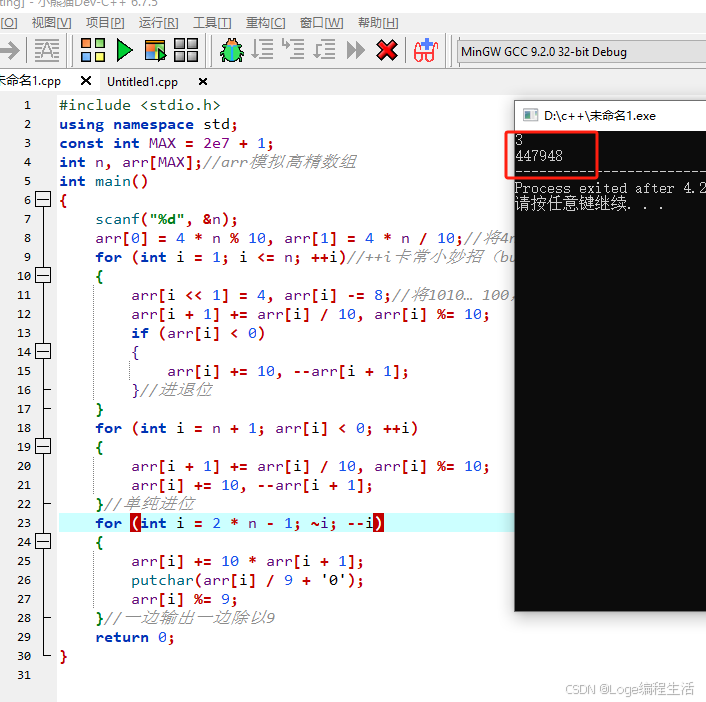Click the comment '//一边输出一边除以9' on line 28
Viewport: 706px width, 702px height.
click(190, 618)
